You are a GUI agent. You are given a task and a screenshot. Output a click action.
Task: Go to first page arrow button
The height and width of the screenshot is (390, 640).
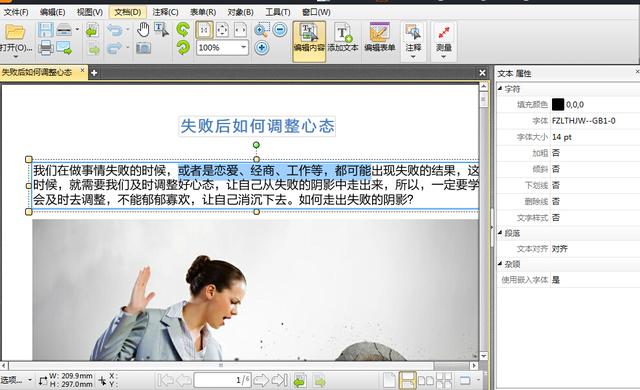pos(165,380)
